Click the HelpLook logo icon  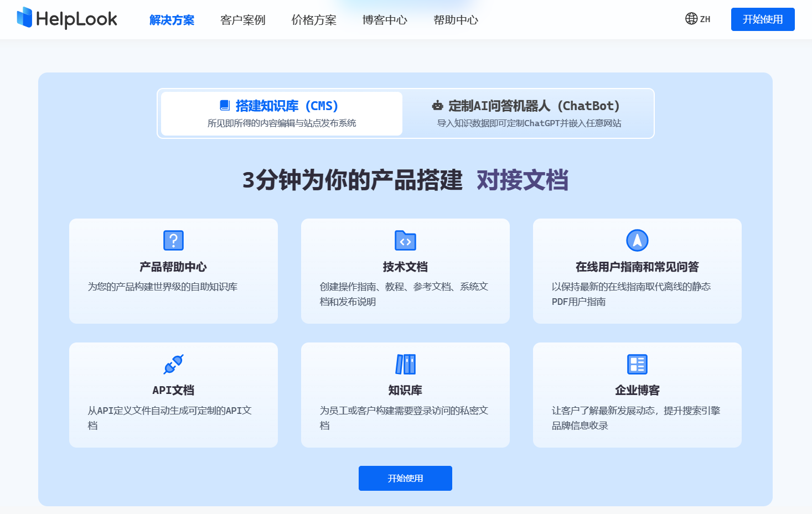(24, 18)
